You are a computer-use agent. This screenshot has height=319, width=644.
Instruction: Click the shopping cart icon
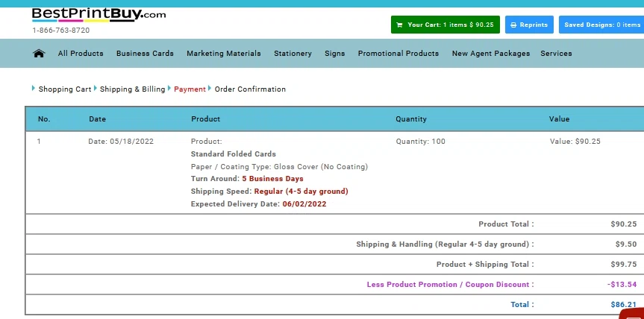(399, 25)
